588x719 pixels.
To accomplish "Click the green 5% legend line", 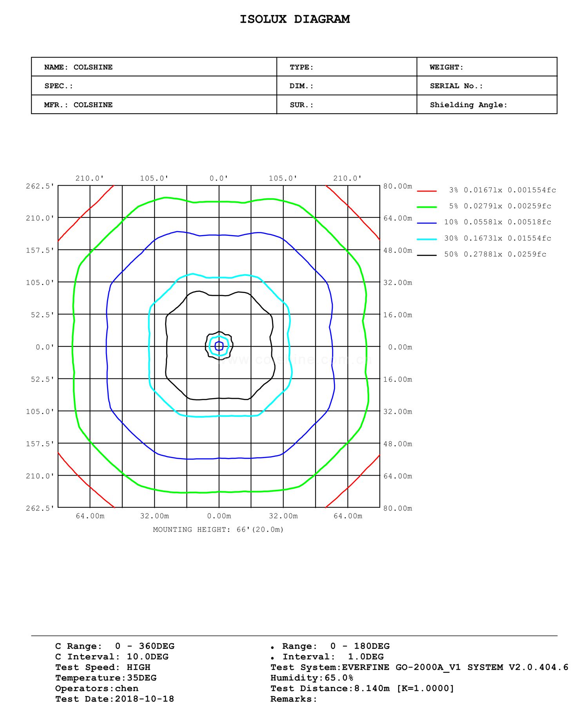I will click(426, 207).
